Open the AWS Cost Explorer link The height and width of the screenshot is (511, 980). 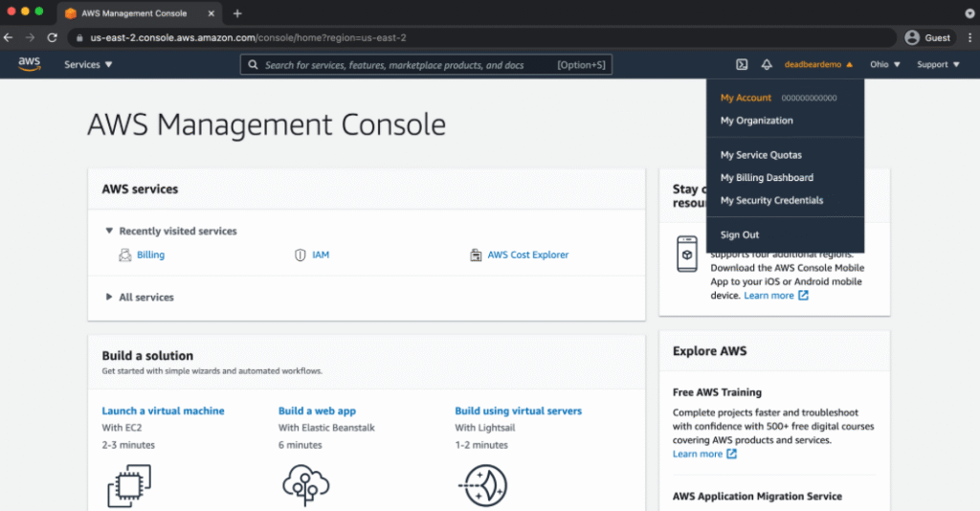tap(528, 255)
